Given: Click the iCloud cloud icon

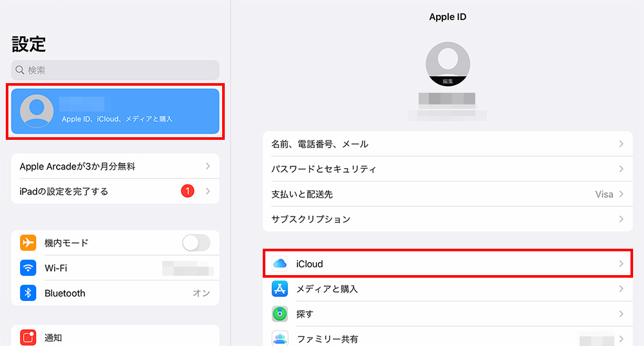Looking at the screenshot, I should [x=279, y=264].
